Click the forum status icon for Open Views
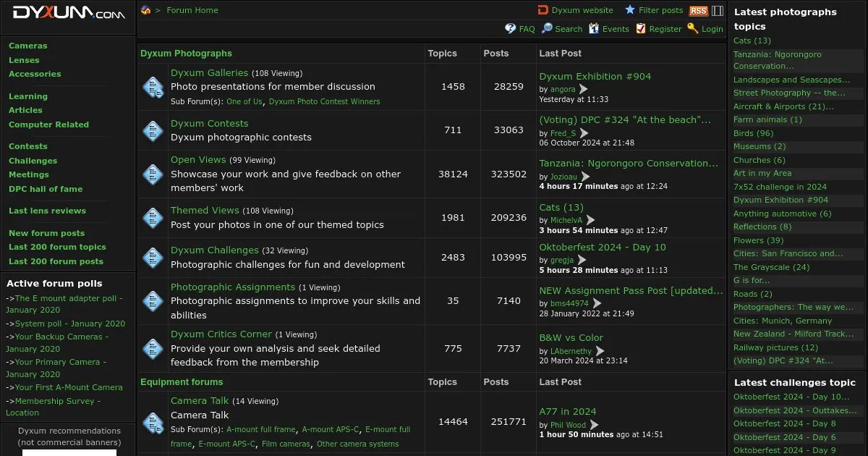Image resolution: width=868 pixels, height=456 pixels. click(x=153, y=174)
